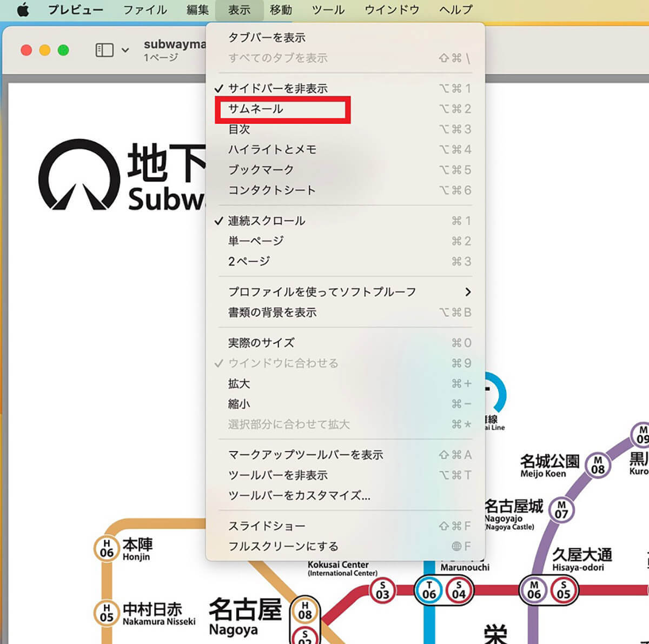This screenshot has height=644, width=649.
Task: Choose マークアップツールバーを表示
Action: (345, 455)
